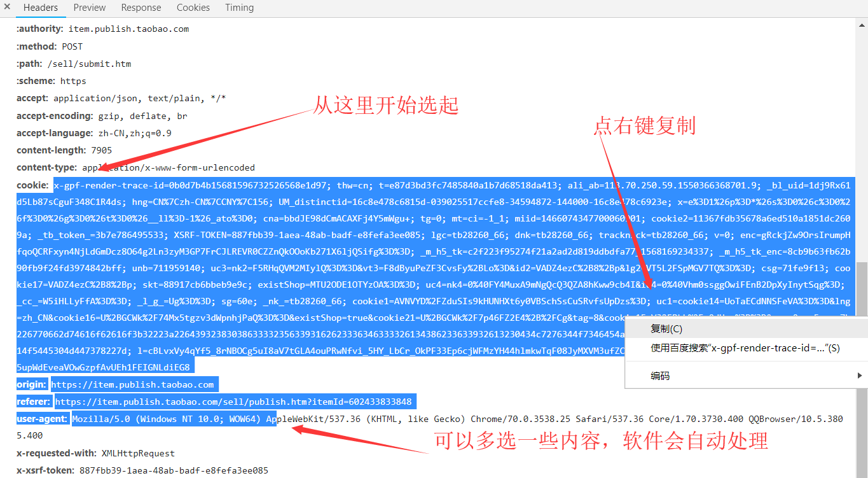Click the scrollbar down arrow

click(x=862, y=472)
